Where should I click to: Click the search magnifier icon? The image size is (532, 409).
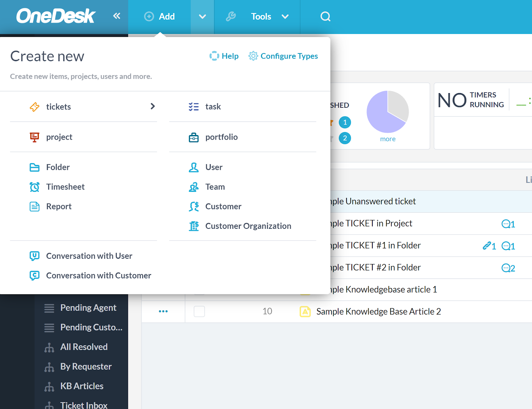pyautogui.click(x=325, y=17)
